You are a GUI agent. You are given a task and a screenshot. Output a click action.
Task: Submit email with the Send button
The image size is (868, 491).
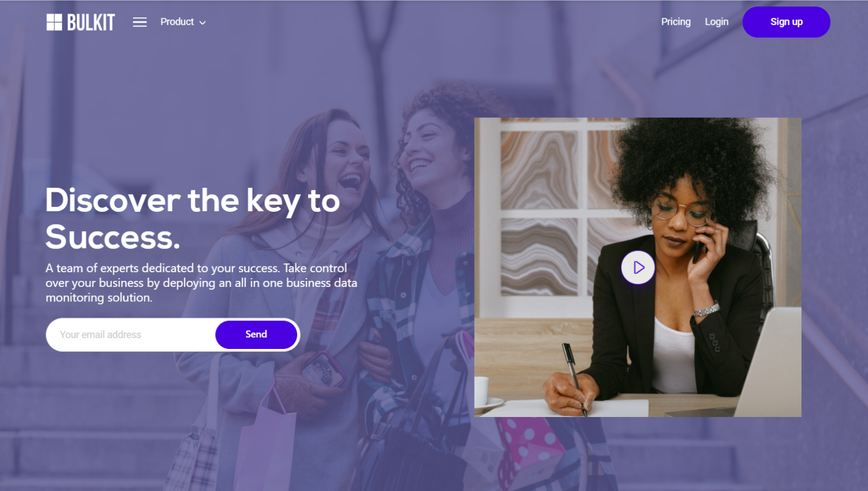(x=256, y=334)
